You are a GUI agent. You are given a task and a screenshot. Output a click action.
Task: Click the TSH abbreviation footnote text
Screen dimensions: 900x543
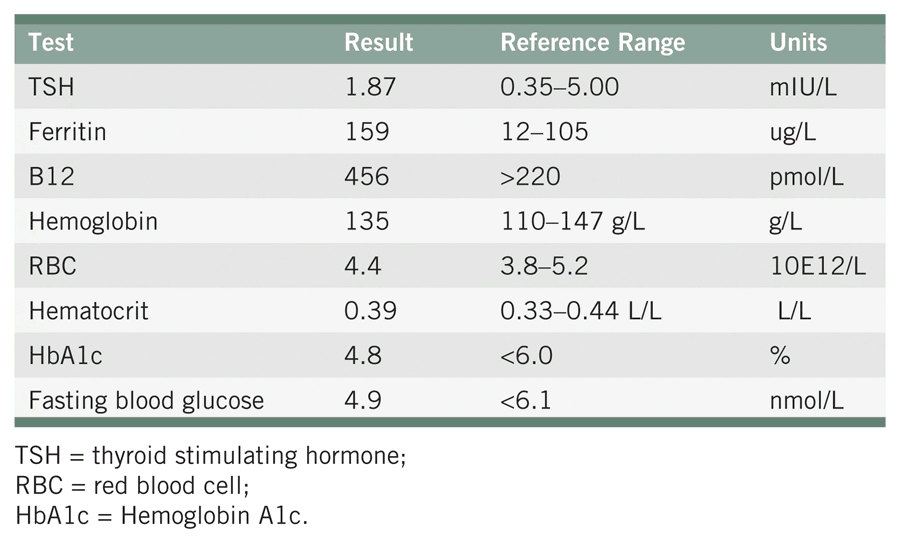(208, 458)
